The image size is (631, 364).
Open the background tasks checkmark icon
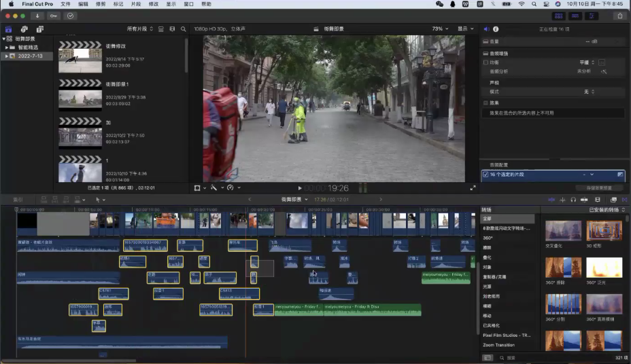point(71,16)
